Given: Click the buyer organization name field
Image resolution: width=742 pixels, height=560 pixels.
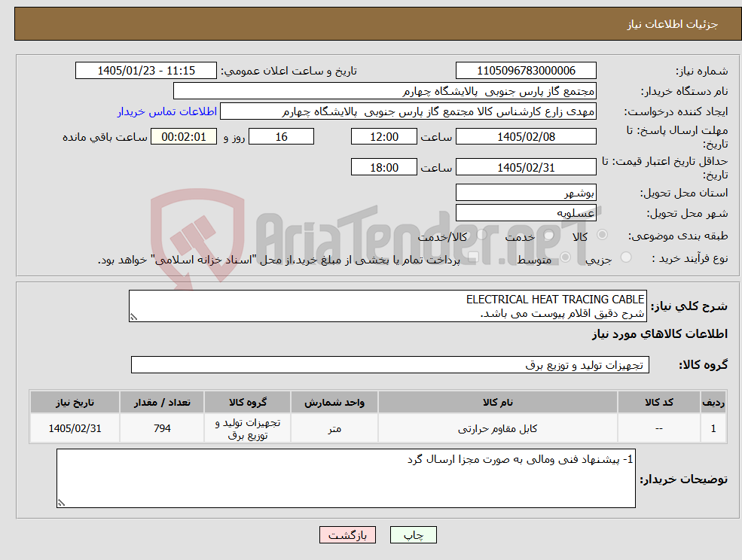Looking at the screenshot, I should (385, 91).
